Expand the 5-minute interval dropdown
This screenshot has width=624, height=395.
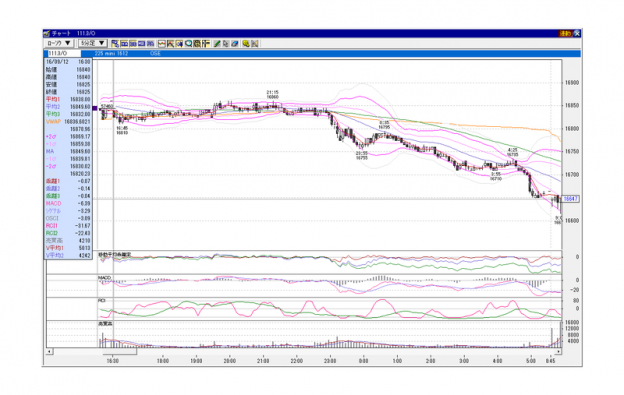[x=93, y=43]
